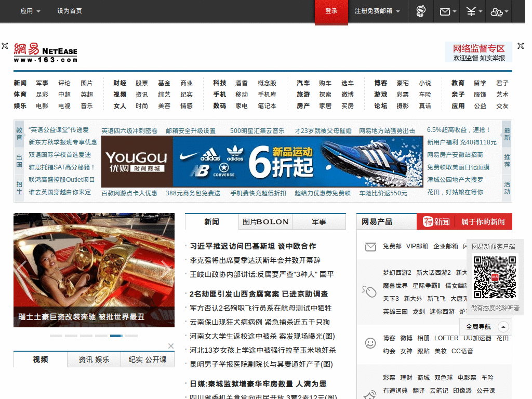Click ad link 英语四六级冲刺密卷

pos(129,130)
